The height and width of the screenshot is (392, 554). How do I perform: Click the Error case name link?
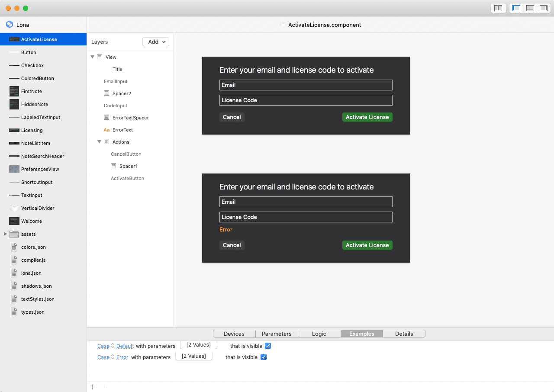click(x=122, y=357)
